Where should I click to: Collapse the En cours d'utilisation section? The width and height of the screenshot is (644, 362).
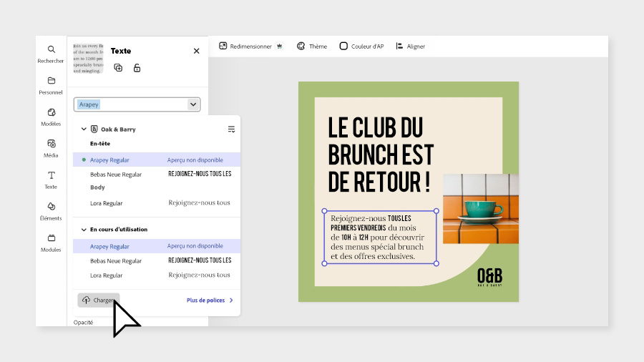coord(84,230)
